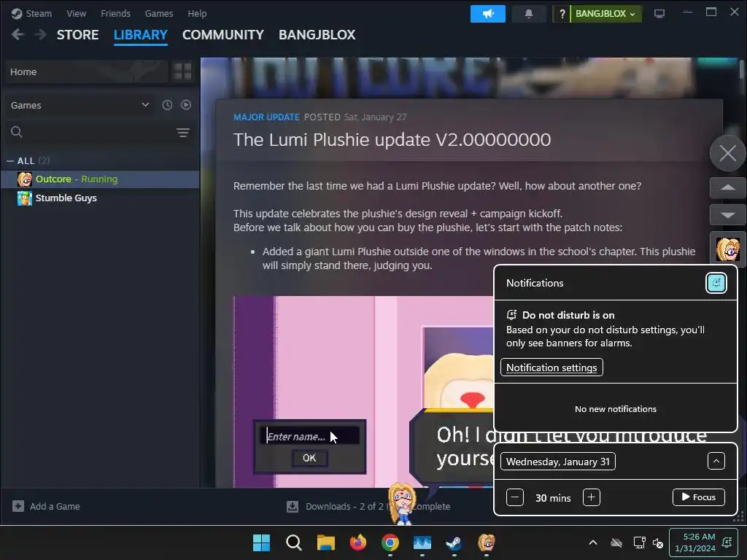The height and width of the screenshot is (560, 747).
Task: Open the Help menu
Action: click(x=197, y=13)
